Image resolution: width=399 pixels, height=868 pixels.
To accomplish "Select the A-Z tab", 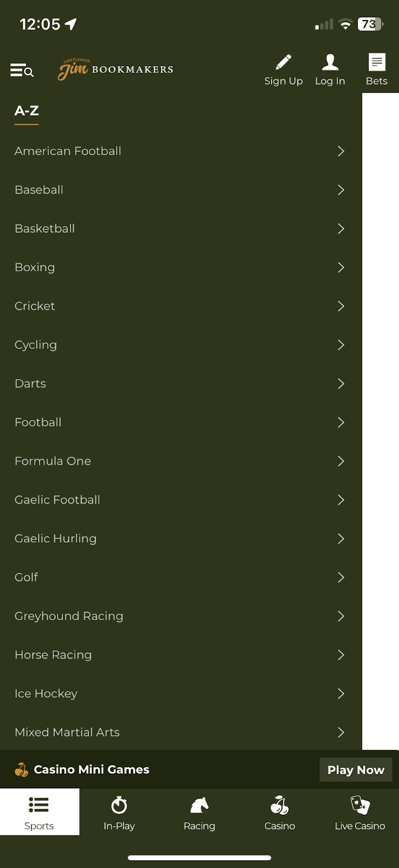I will pyautogui.click(x=27, y=111).
